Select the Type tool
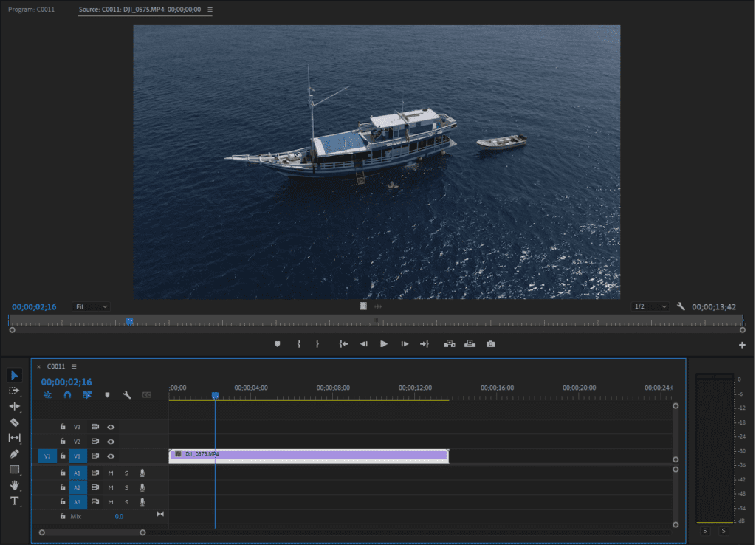 click(x=15, y=501)
